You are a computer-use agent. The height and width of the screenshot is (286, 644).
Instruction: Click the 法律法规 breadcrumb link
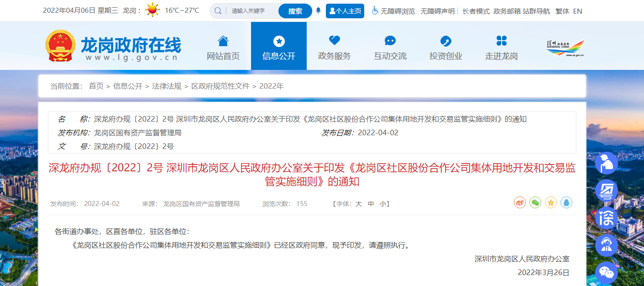(x=167, y=86)
